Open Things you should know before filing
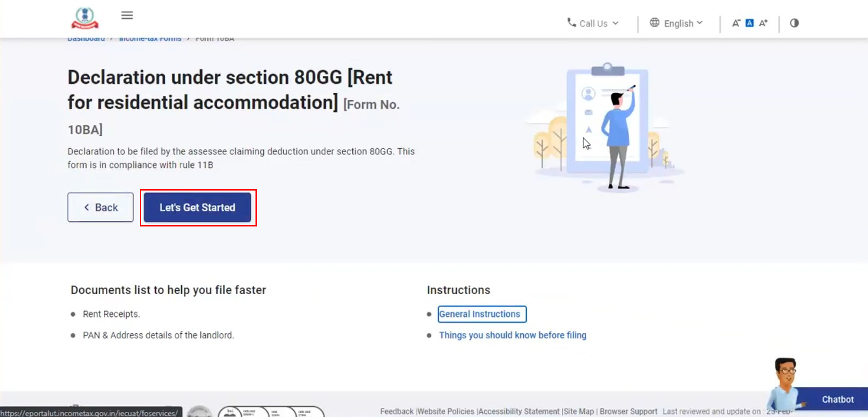Image resolution: width=868 pixels, height=417 pixels. click(512, 335)
